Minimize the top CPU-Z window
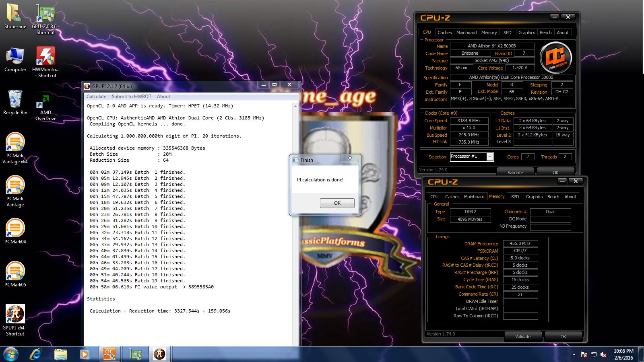Viewport: 644px width, 362px height. pyautogui.click(x=555, y=17)
